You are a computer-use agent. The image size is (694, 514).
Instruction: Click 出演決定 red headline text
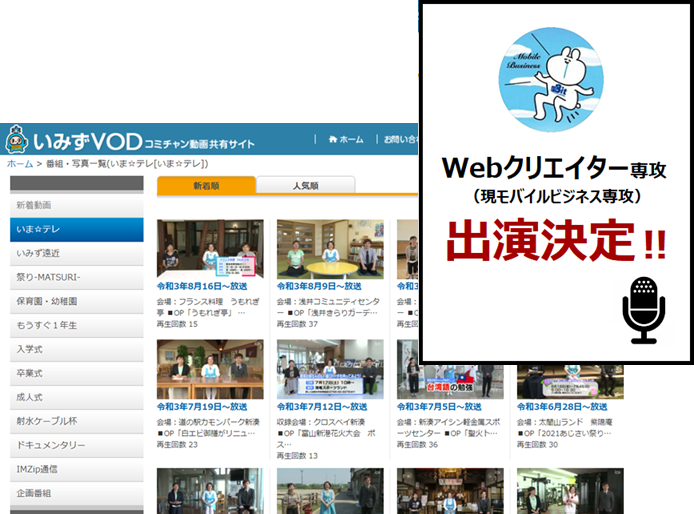(x=556, y=240)
